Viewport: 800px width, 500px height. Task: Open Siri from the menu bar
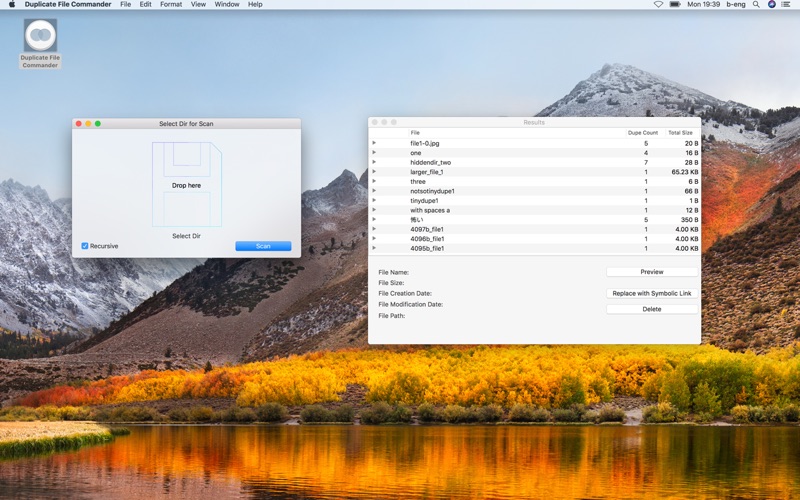tap(771, 4)
